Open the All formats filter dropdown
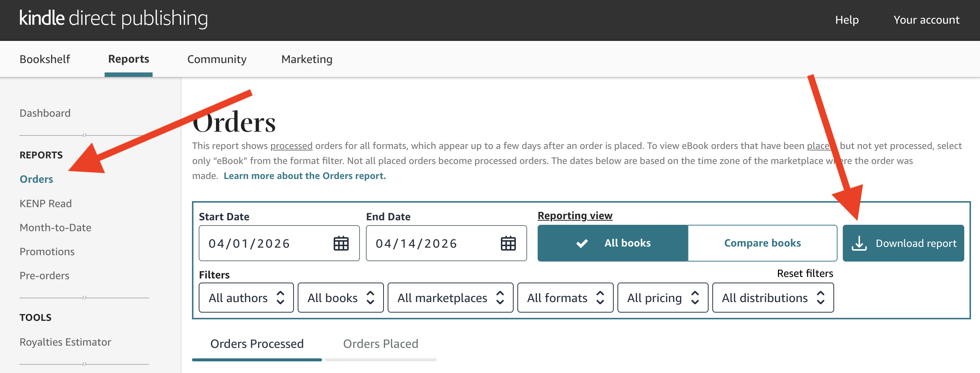Viewport: 980px width, 373px height. coord(565,298)
